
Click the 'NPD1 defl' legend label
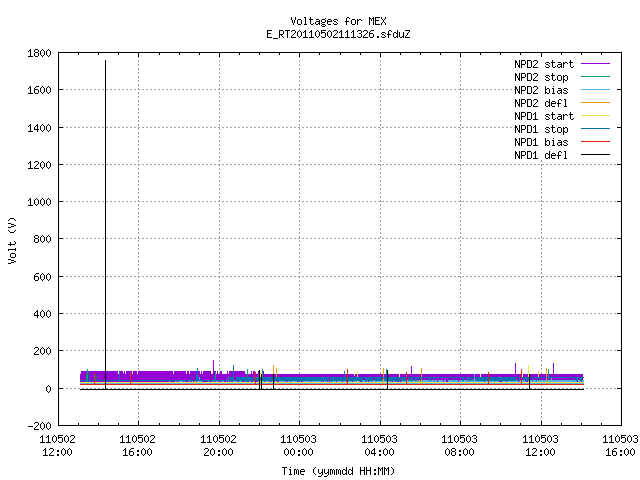pos(541,156)
